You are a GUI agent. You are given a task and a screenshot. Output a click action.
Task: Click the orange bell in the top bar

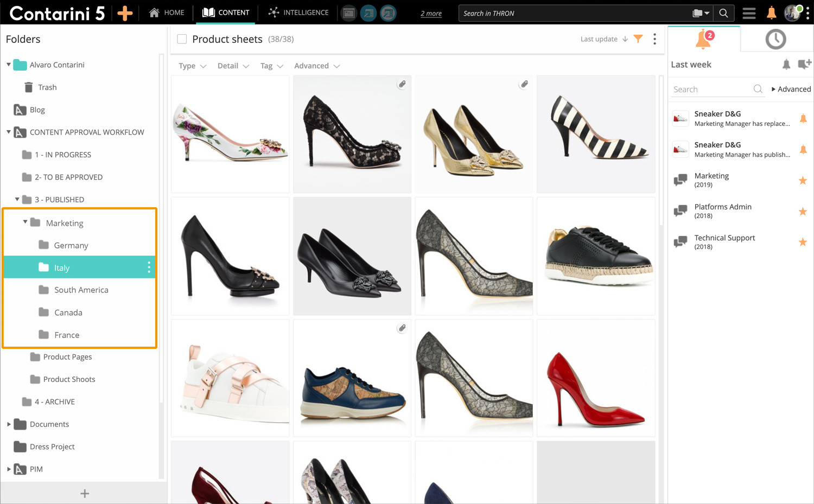(771, 13)
